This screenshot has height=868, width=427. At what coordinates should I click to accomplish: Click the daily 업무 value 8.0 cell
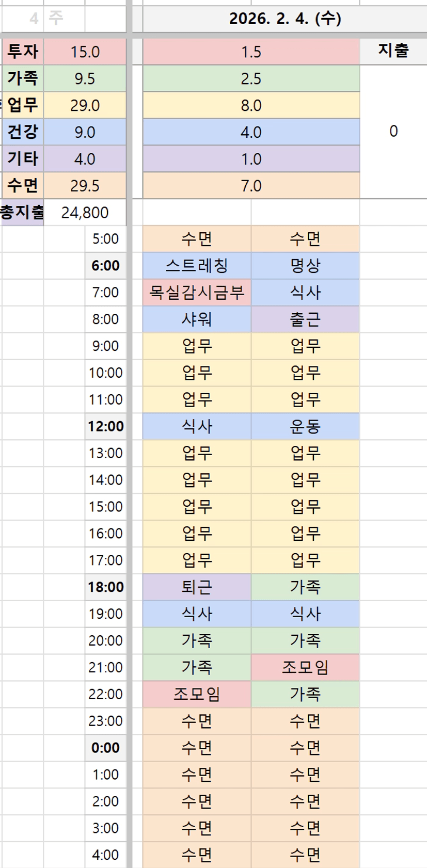tap(251, 105)
